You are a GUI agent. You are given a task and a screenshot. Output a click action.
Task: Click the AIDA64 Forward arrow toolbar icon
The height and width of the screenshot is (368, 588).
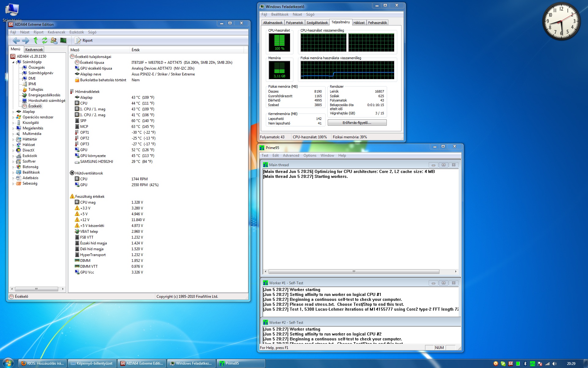pyautogui.click(x=26, y=40)
